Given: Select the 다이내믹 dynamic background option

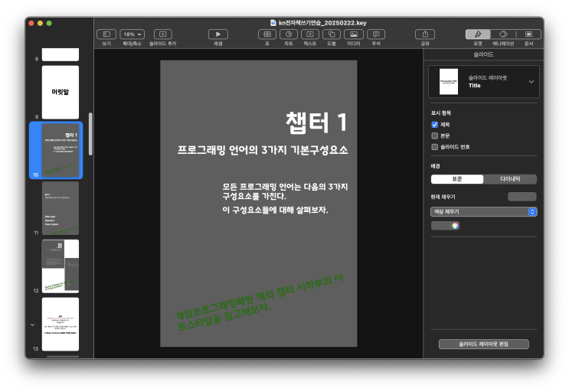Looking at the screenshot, I should (x=510, y=179).
